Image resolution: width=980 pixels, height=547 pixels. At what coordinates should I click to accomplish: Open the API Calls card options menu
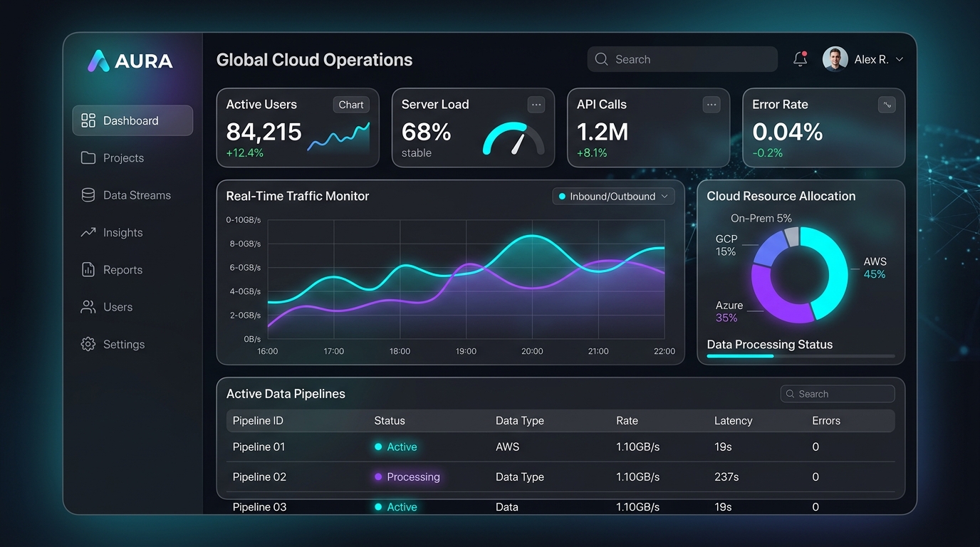point(711,105)
